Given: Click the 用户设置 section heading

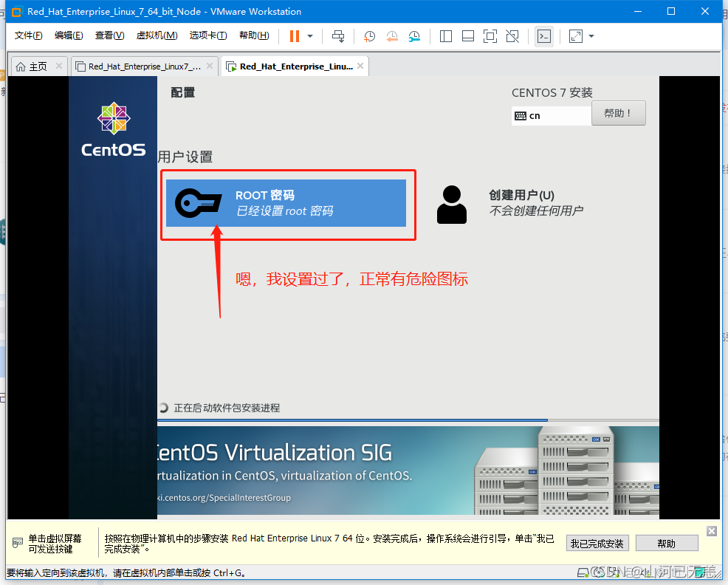Looking at the screenshot, I should (x=185, y=157).
